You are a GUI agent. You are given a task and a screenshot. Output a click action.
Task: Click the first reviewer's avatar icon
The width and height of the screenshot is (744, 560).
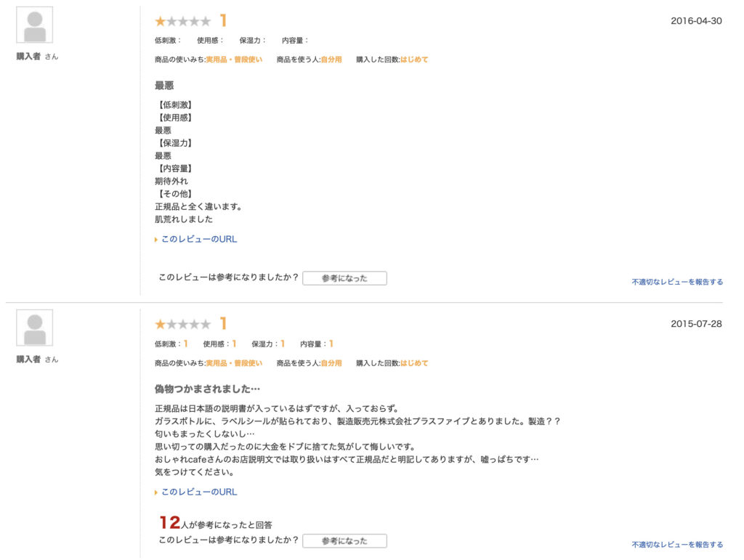point(35,25)
